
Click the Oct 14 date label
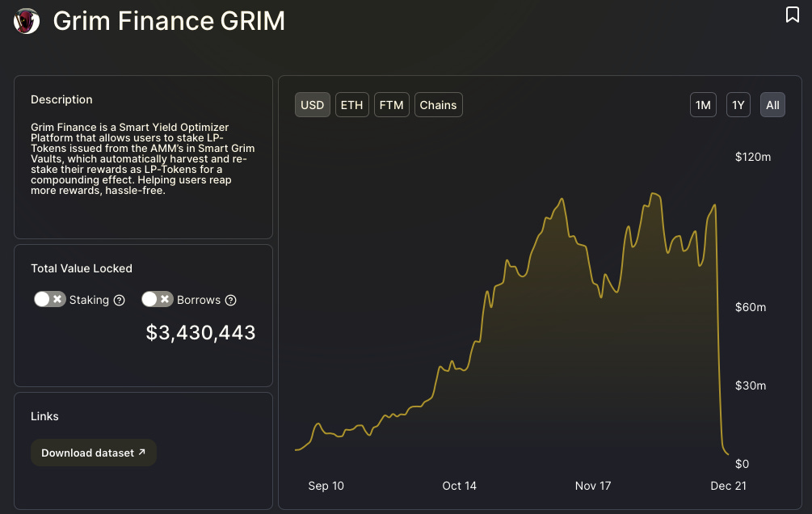[460, 486]
